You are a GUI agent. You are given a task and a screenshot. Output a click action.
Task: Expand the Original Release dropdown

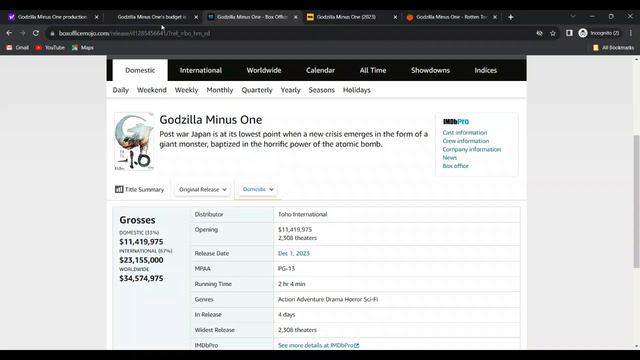point(203,189)
